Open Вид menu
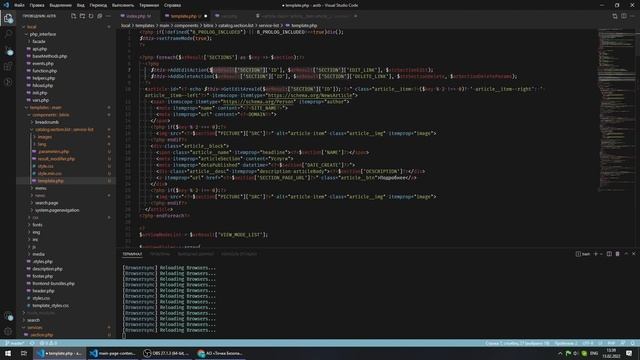The image size is (640, 360). point(81,5)
